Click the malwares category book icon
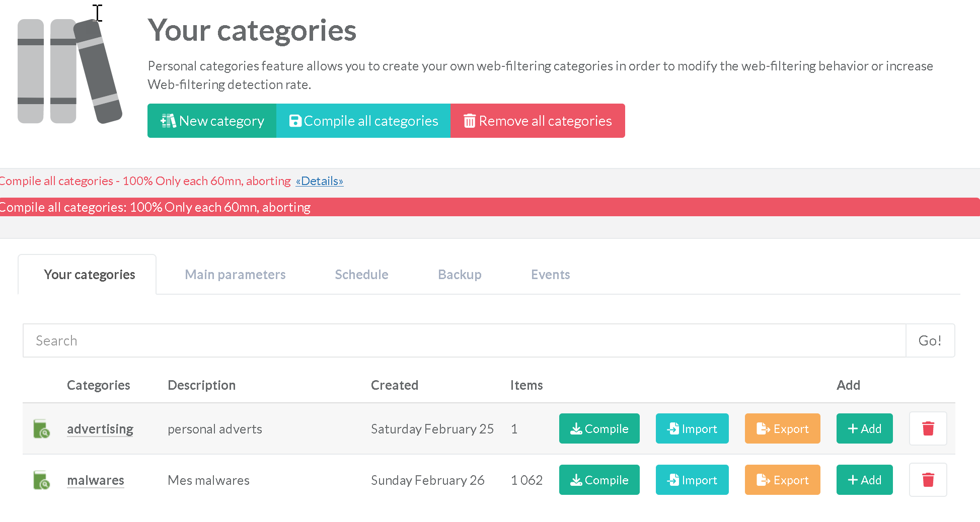Image resolution: width=980 pixels, height=522 pixels. point(41,480)
